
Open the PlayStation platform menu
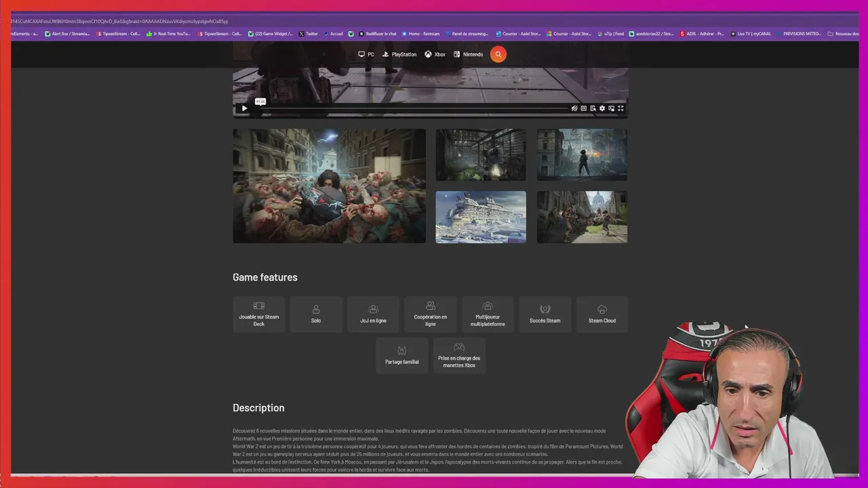point(399,54)
